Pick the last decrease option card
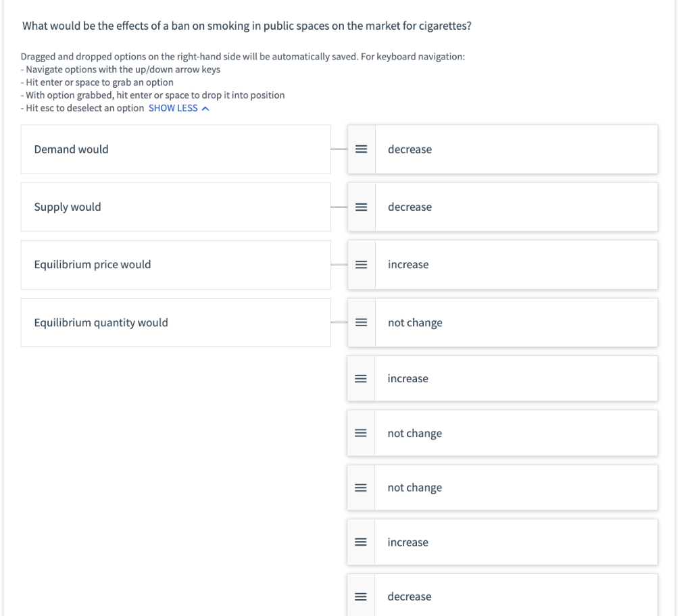Image resolution: width=692 pixels, height=616 pixels. point(514,596)
